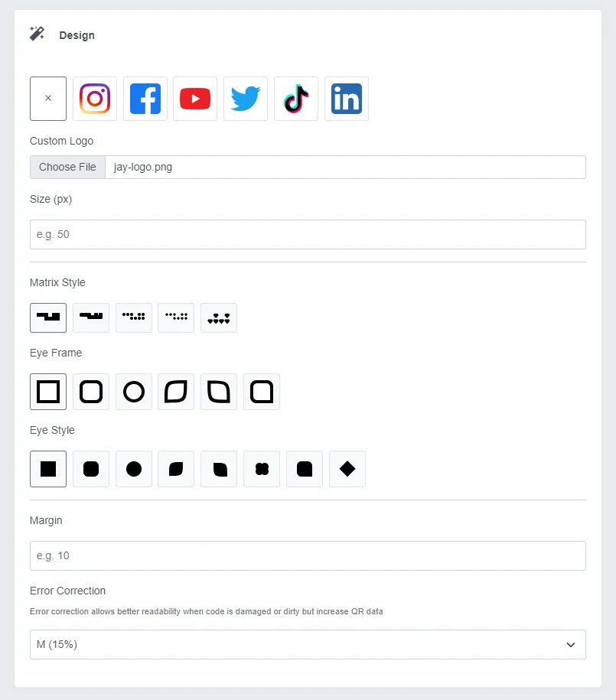
Task: Choose the circle eye frame
Action: pyautogui.click(x=134, y=392)
